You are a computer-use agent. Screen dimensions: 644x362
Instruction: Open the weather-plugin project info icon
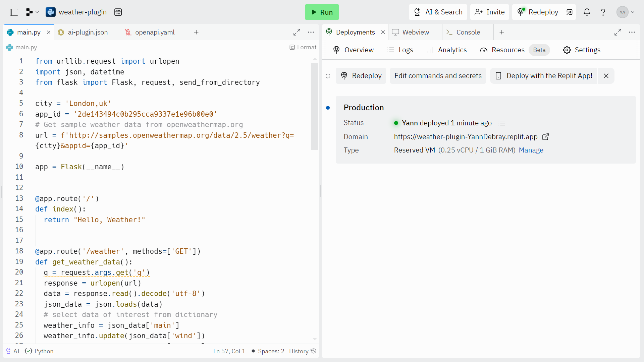(x=118, y=12)
